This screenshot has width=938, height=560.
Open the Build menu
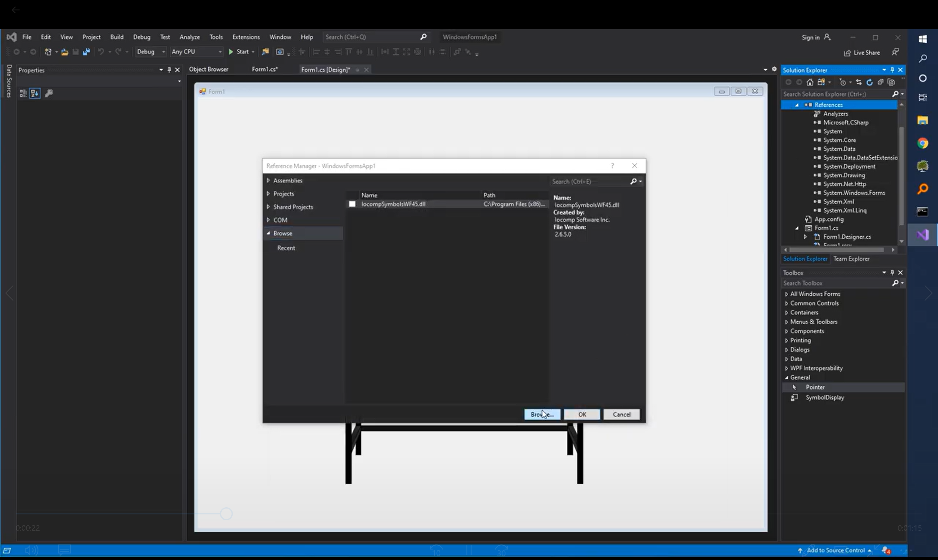pyautogui.click(x=117, y=37)
